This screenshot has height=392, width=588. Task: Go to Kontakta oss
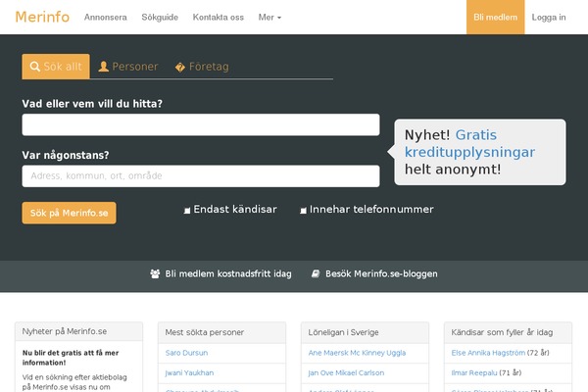click(219, 18)
